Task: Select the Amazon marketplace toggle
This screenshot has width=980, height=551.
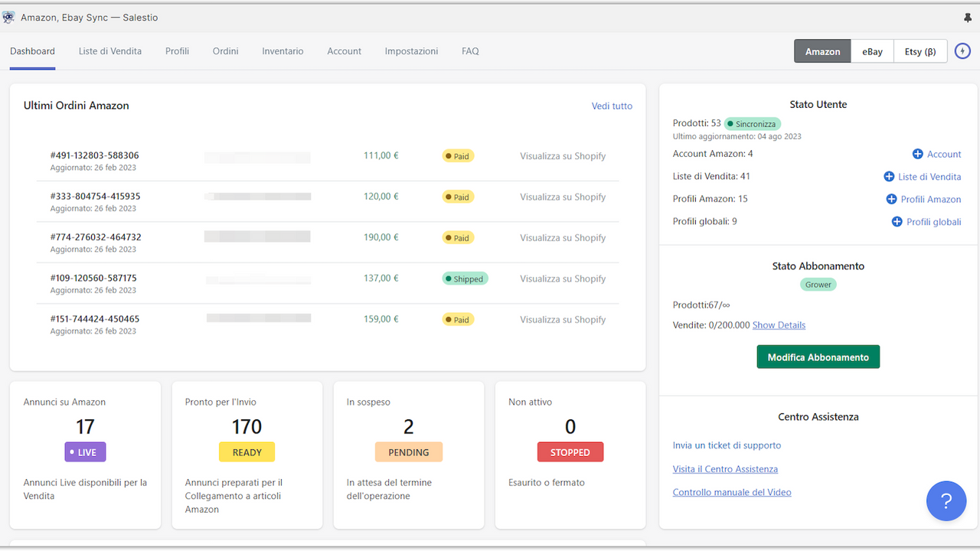Action: point(823,51)
